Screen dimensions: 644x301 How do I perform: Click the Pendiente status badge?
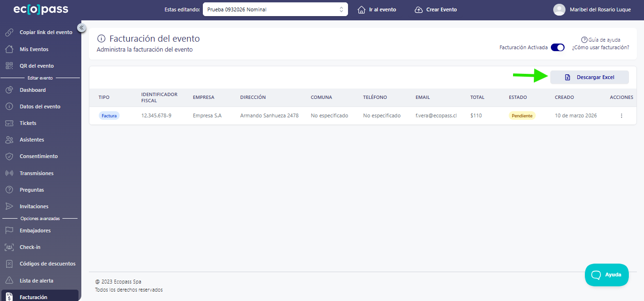pyautogui.click(x=522, y=115)
